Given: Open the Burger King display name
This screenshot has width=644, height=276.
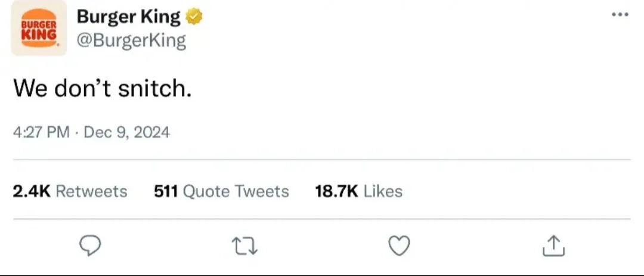Looking at the screenshot, I should [128, 17].
